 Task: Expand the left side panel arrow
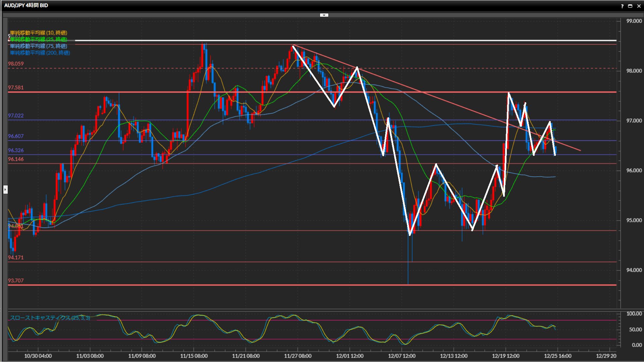point(5,190)
